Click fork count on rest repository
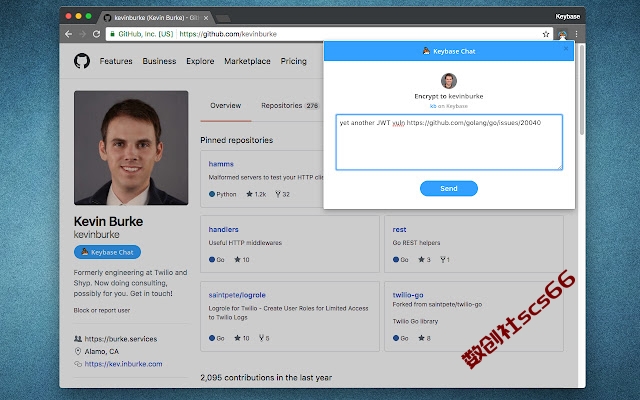 pyautogui.click(x=444, y=260)
